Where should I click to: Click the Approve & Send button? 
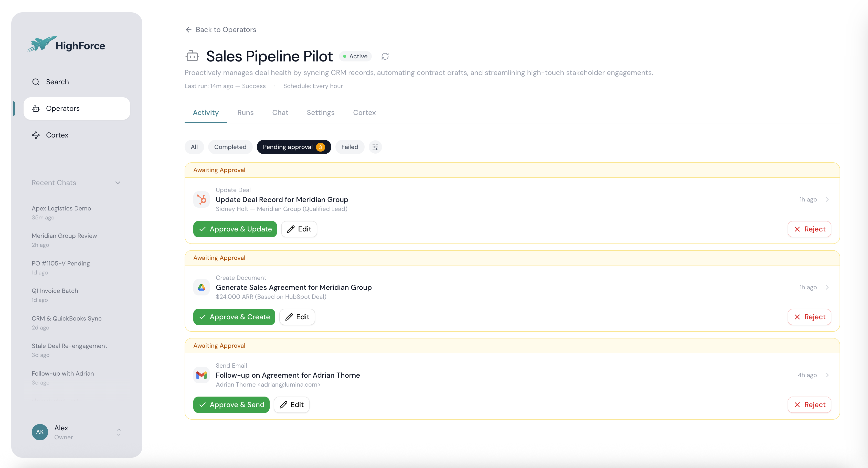(231, 405)
